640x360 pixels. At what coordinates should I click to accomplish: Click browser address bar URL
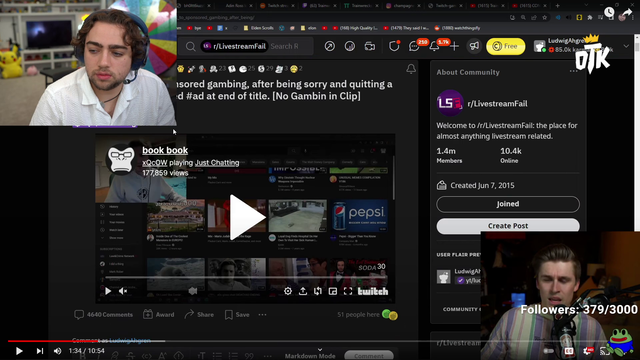(x=216, y=18)
